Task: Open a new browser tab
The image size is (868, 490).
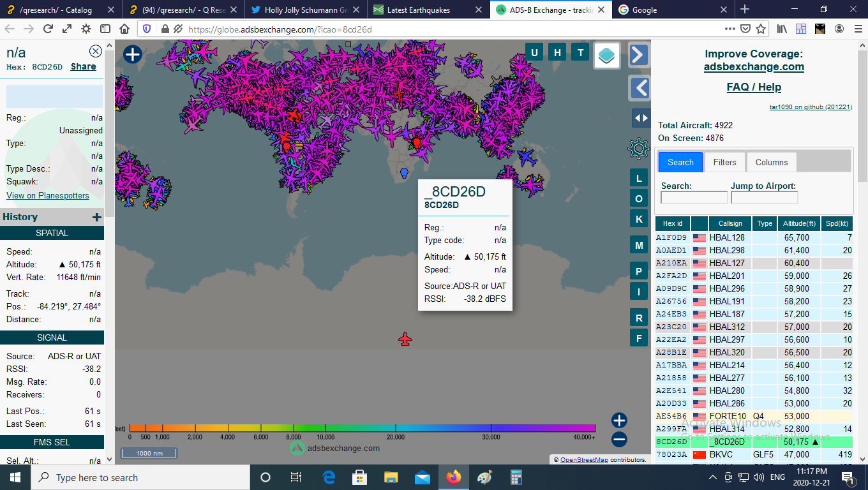Action: point(745,10)
